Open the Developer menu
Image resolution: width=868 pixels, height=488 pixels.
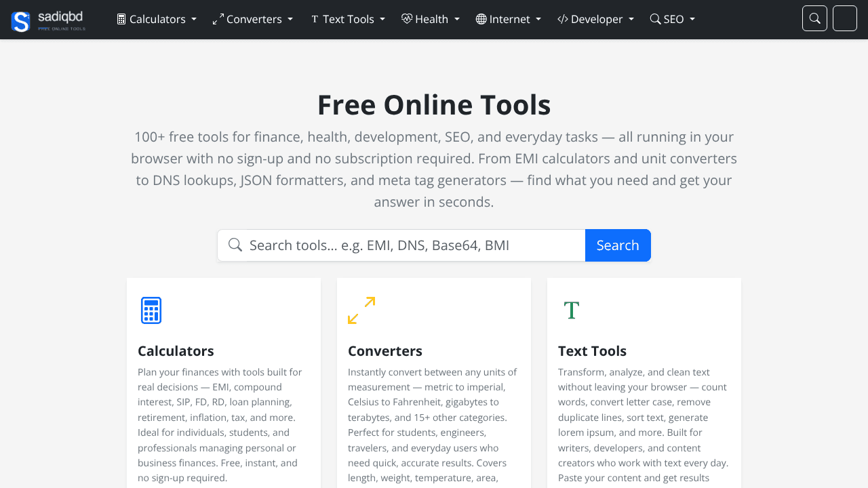596,19
